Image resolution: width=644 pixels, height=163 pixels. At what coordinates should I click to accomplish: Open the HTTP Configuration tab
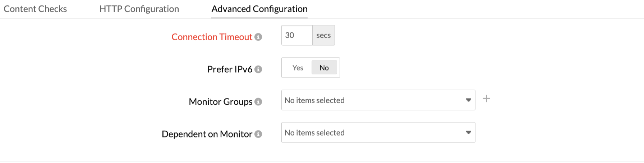(139, 9)
